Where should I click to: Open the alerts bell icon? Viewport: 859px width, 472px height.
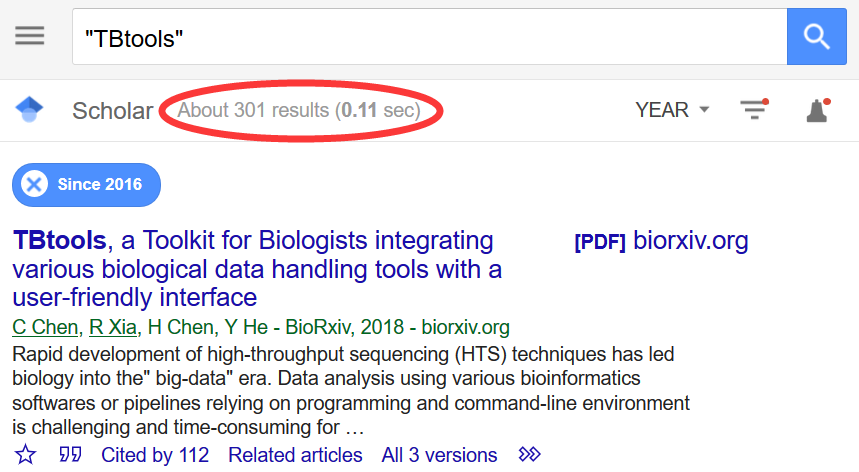(818, 110)
